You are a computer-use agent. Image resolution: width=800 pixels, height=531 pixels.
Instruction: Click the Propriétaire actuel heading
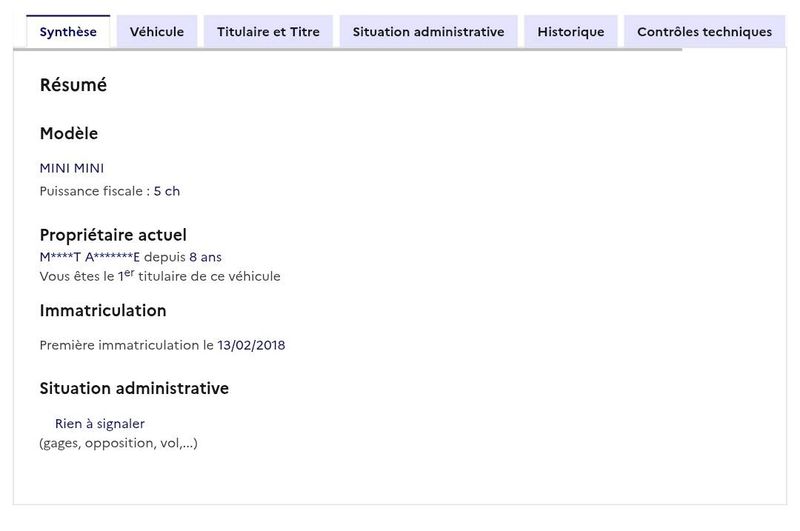click(113, 236)
